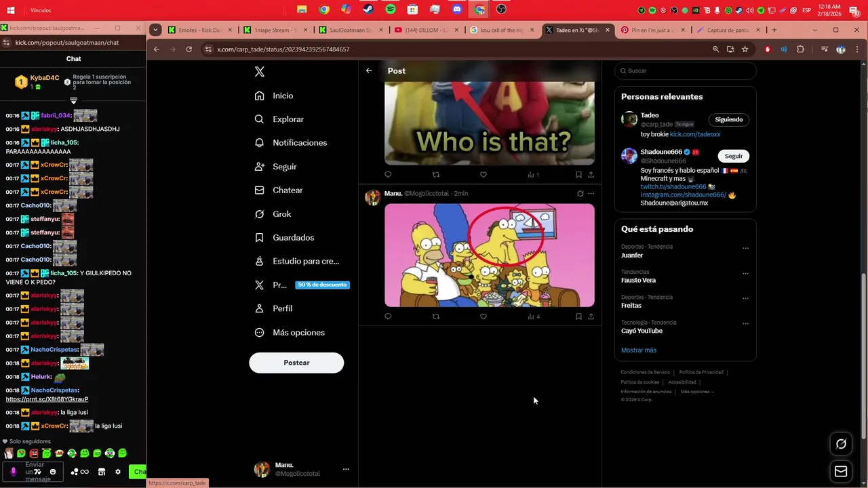868x488 pixels.
Task: Like the 'Who is that?' post
Action: pyautogui.click(x=484, y=175)
